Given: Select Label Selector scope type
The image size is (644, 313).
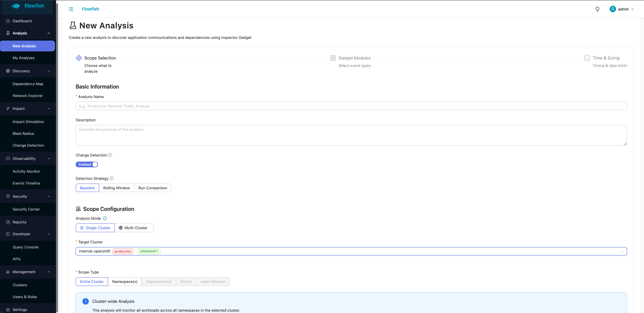Looking at the screenshot, I should 213,282.
